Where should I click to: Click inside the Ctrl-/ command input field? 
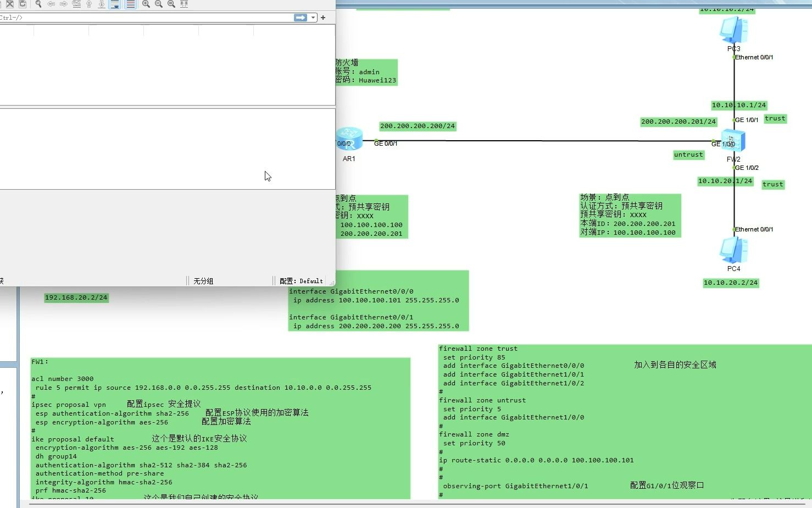pyautogui.click(x=137, y=17)
